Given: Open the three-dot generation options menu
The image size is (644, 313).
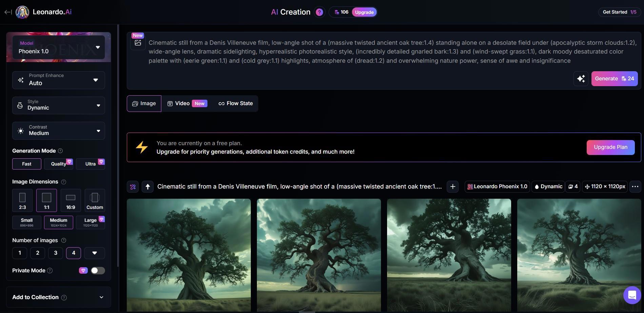Looking at the screenshot, I should pos(635,187).
